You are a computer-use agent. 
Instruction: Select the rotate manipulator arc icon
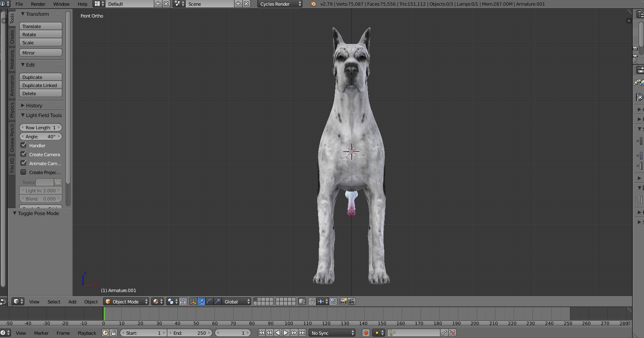pyautogui.click(x=209, y=301)
